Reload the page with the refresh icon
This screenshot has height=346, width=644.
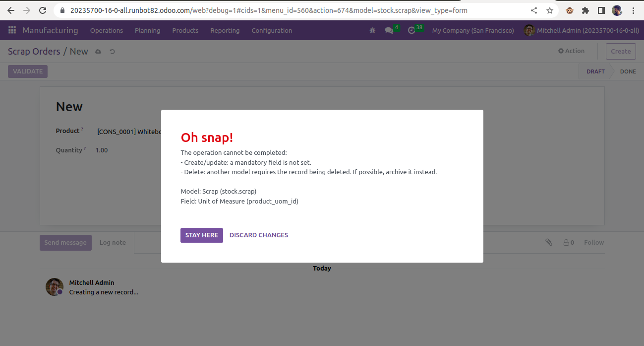[x=43, y=10]
